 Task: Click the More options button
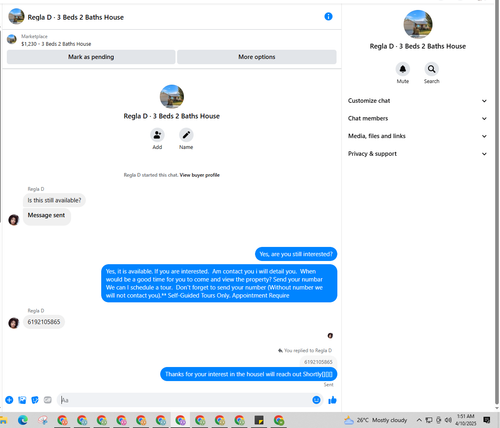point(257,57)
